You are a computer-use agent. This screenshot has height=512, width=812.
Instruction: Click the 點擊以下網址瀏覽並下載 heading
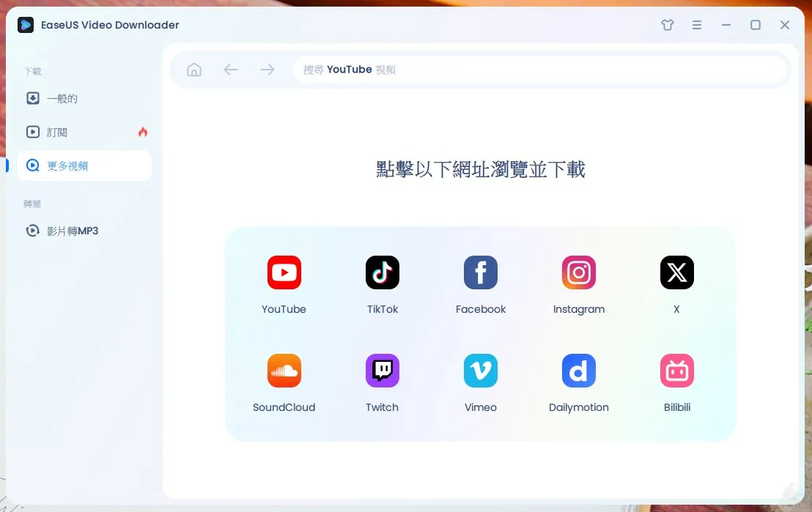[481, 169]
